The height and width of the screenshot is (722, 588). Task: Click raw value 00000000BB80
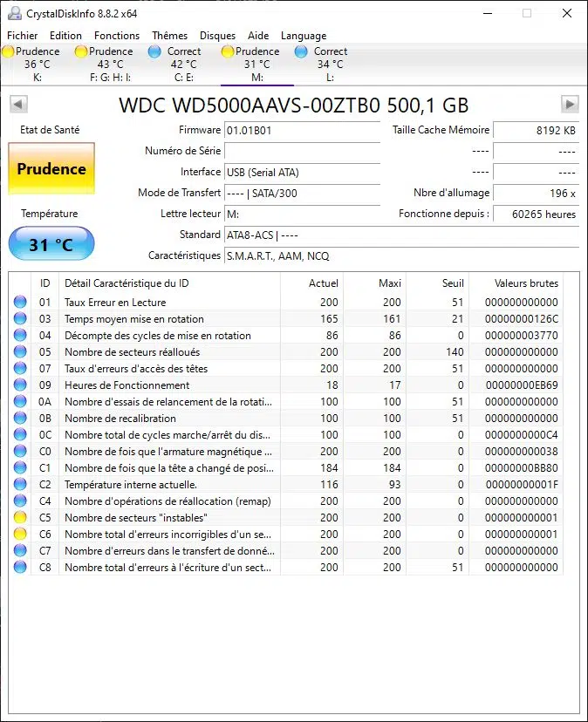(522, 468)
